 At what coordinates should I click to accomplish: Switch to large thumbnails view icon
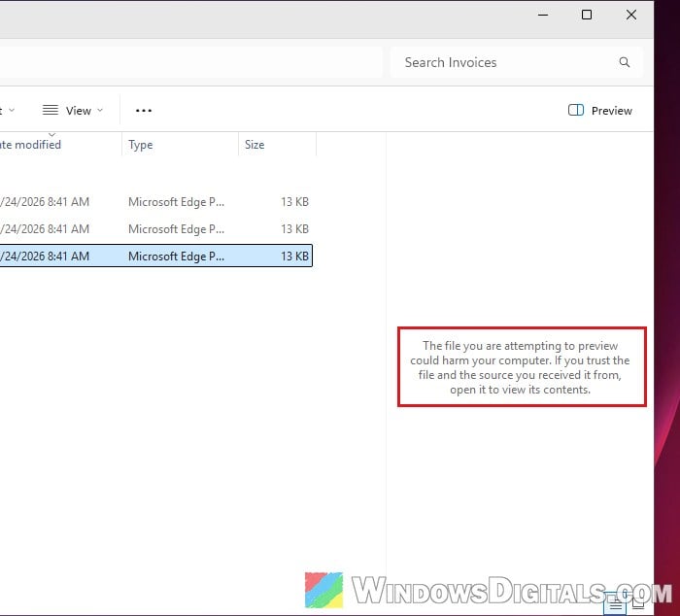click(638, 603)
